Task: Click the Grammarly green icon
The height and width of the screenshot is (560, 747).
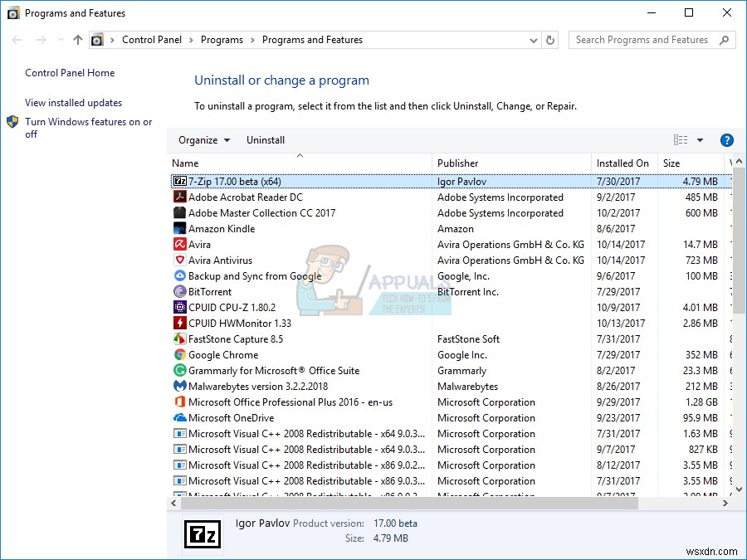Action: coord(179,371)
